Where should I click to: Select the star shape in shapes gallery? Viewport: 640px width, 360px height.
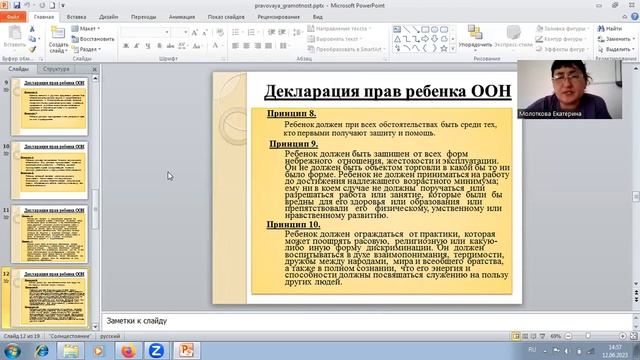point(444,49)
